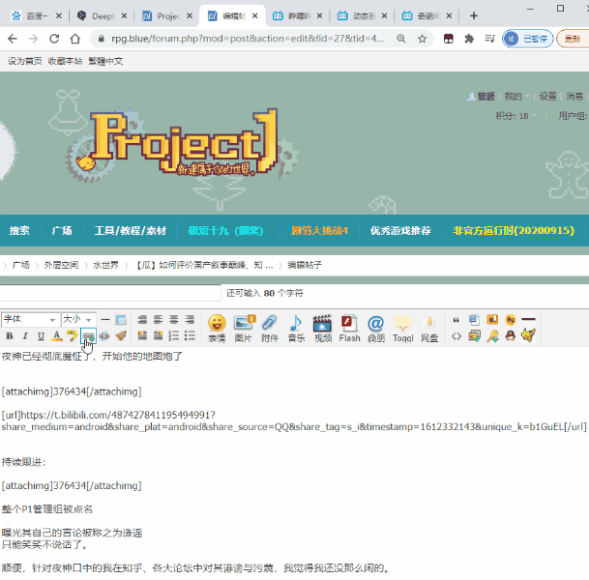The height and width of the screenshot is (580, 589).
Task: Click the attachment (附件) paperclip icon
Action: [x=270, y=328]
